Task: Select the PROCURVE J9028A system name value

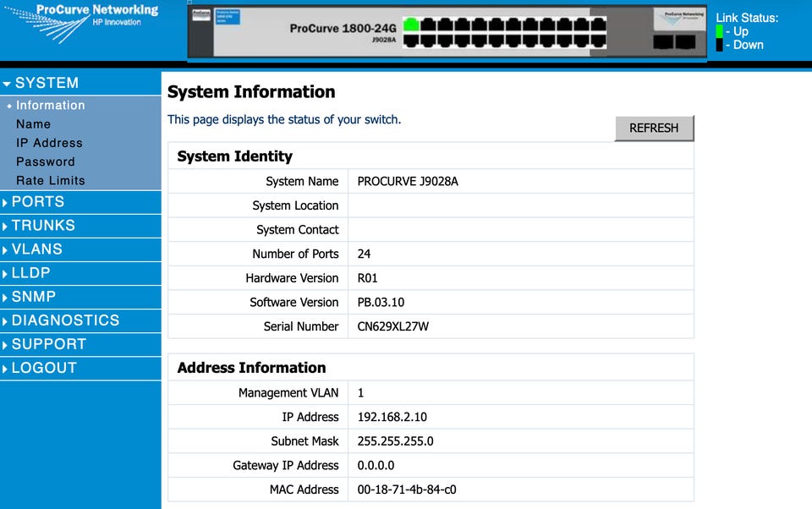Action: point(408,181)
